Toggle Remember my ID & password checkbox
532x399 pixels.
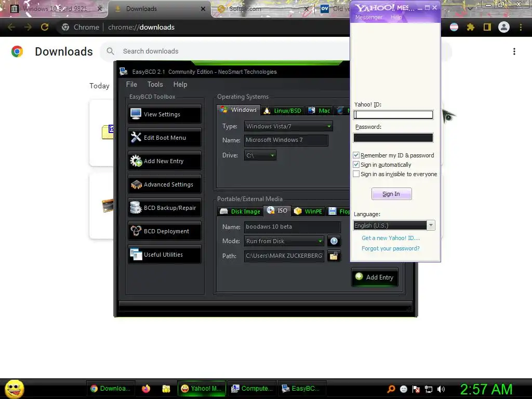click(x=356, y=155)
